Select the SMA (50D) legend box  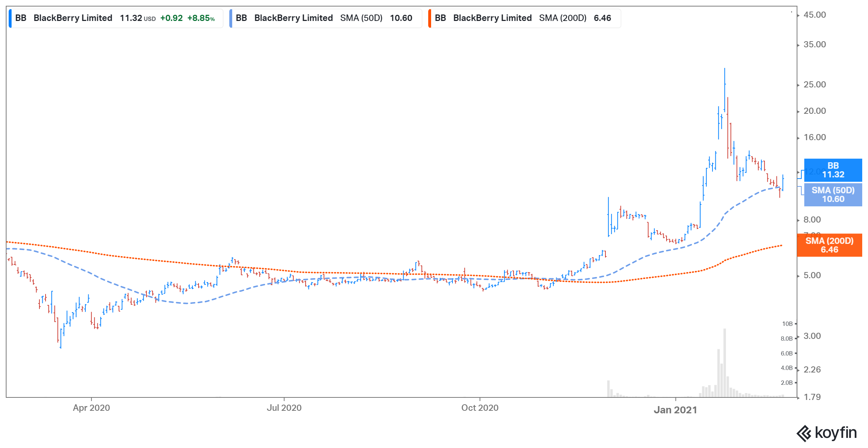[x=325, y=18]
